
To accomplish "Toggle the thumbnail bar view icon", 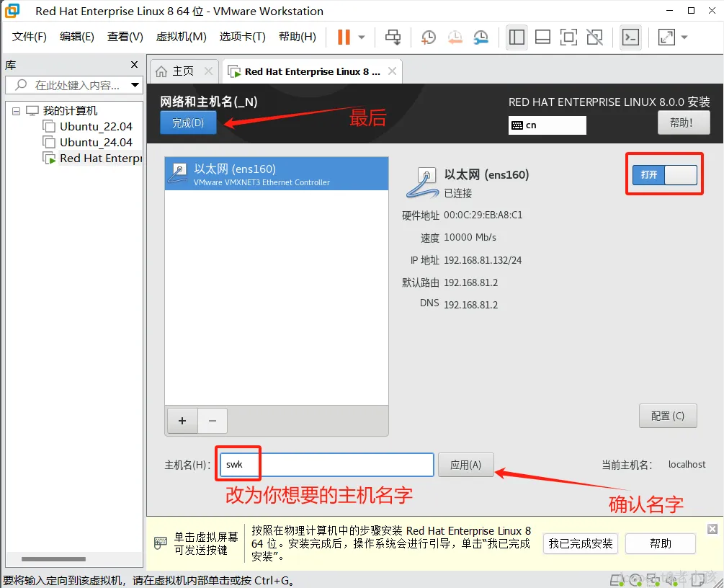I will pos(542,37).
